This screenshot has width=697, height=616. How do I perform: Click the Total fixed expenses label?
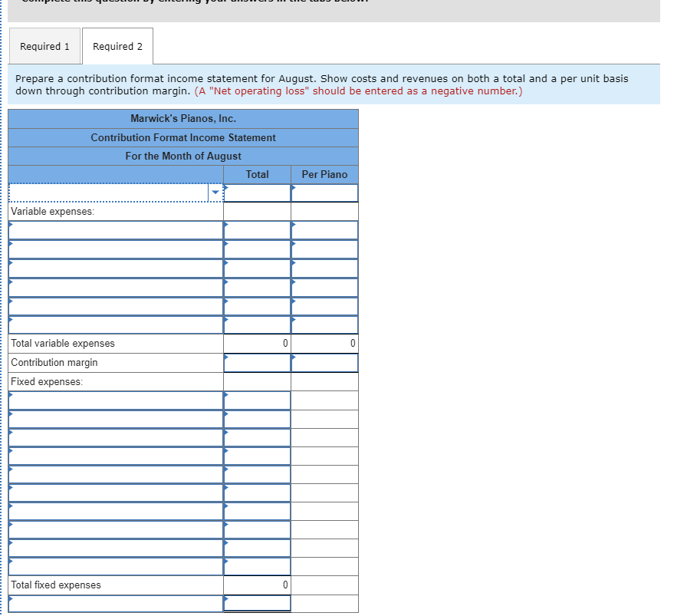[56, 585]
